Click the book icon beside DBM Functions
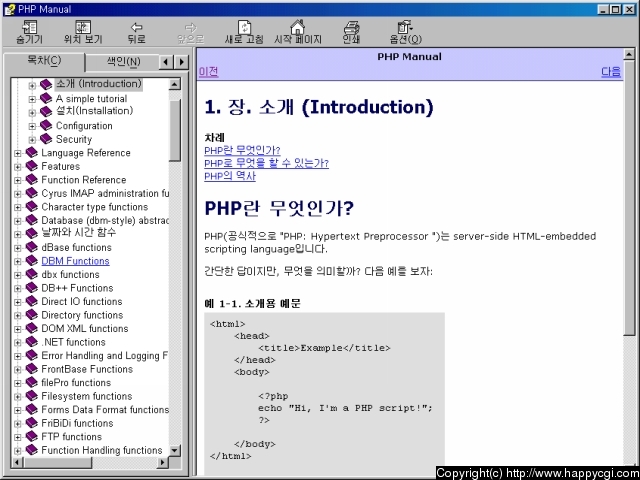Image resolution: width=640 pixels, height=480 pixels. coord(31,260)
